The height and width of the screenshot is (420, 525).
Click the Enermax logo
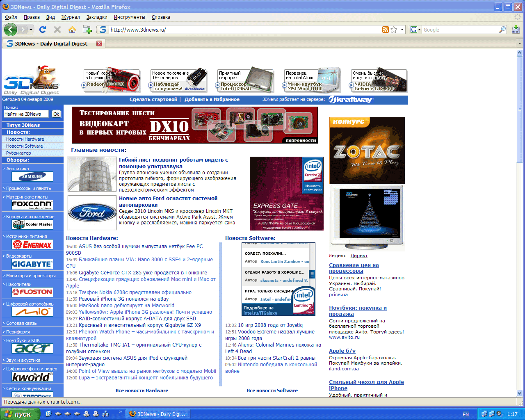[32, 244]
